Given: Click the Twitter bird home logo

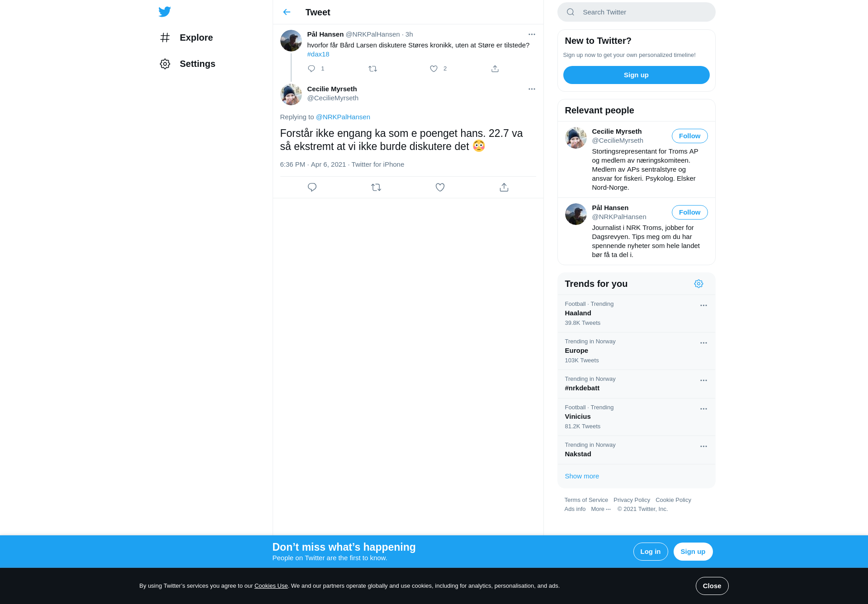Looking at the screenshot, I should click(165, 12).
